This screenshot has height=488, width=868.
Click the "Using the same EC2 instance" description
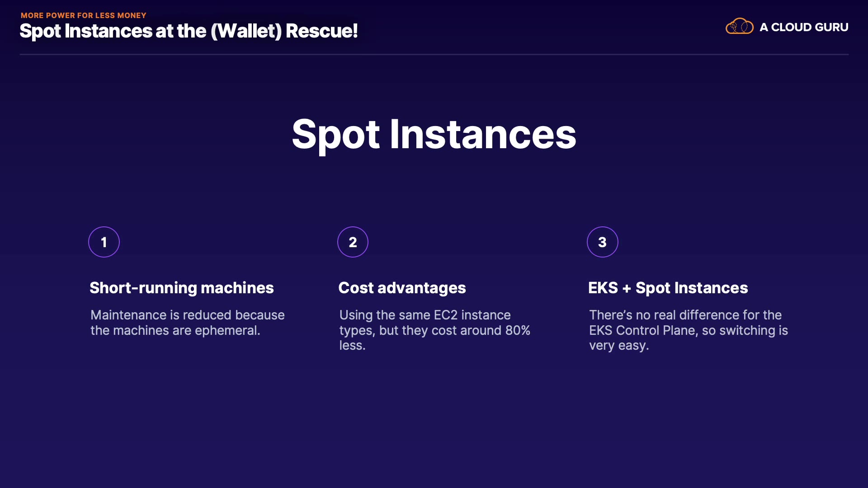[425, 315]
